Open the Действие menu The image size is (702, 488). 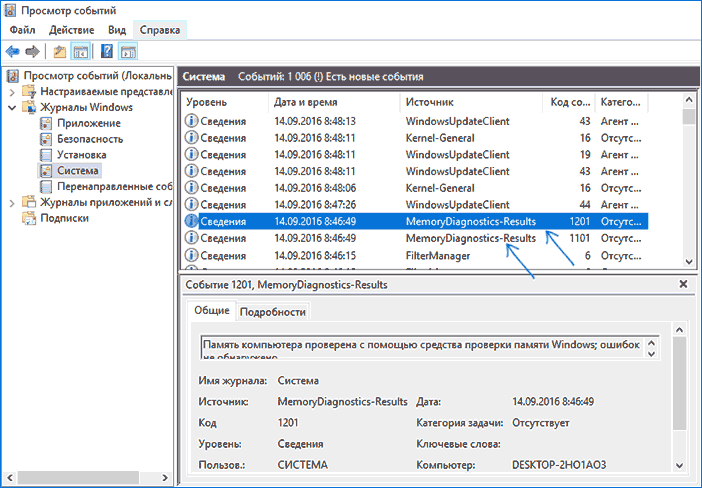(70, 31)
